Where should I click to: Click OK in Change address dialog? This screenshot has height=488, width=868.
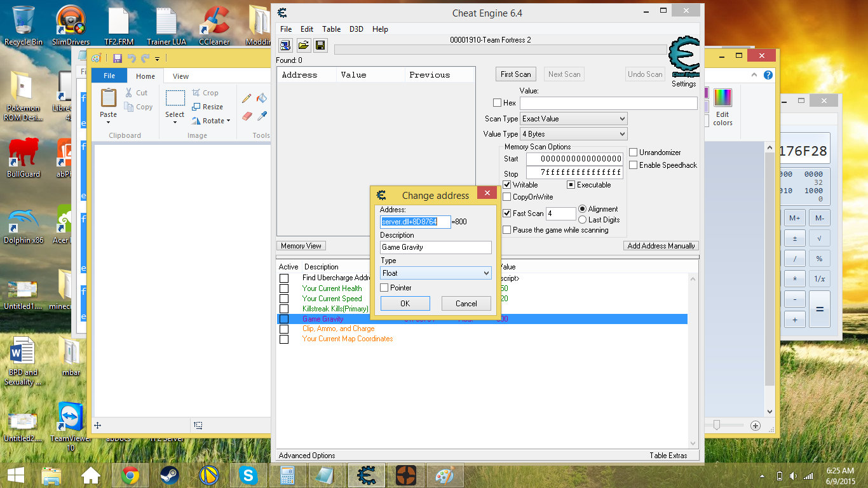coord(405,304)
